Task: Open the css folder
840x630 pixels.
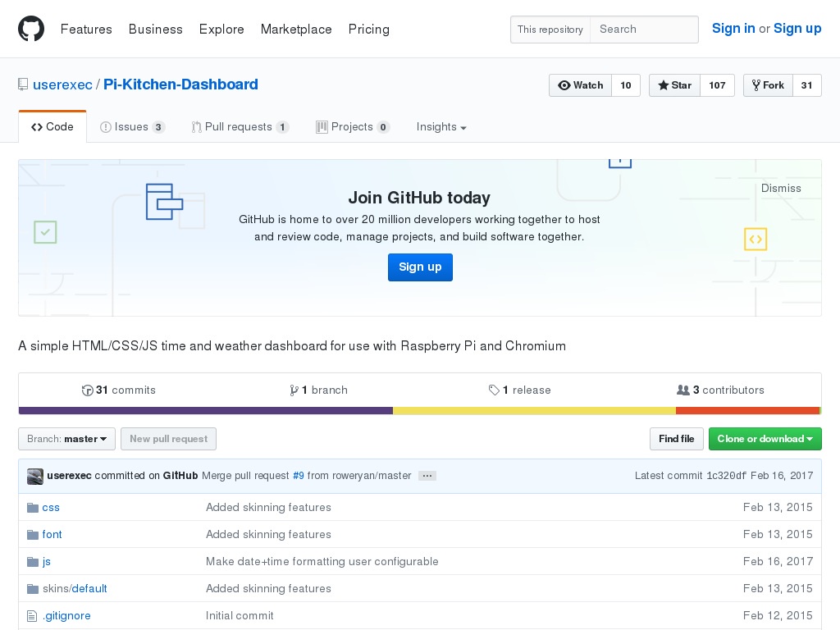Action: (51, 507)
